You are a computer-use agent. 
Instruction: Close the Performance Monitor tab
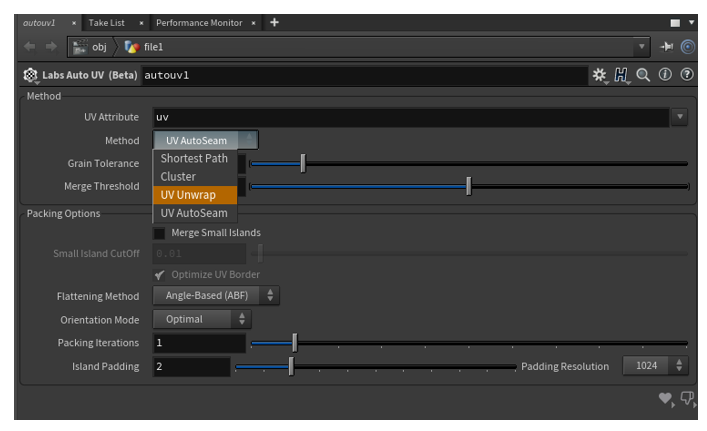[253, 23]
